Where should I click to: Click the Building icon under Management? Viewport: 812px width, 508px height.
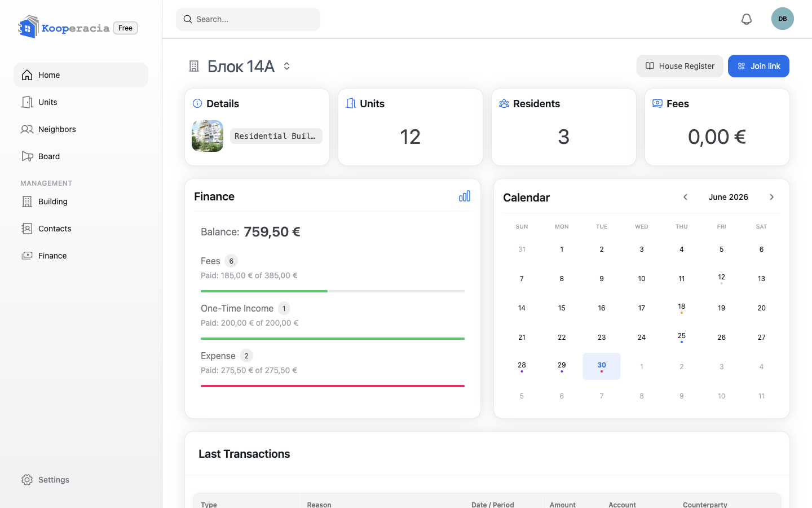pyautogui.click(x=27, y=202)
